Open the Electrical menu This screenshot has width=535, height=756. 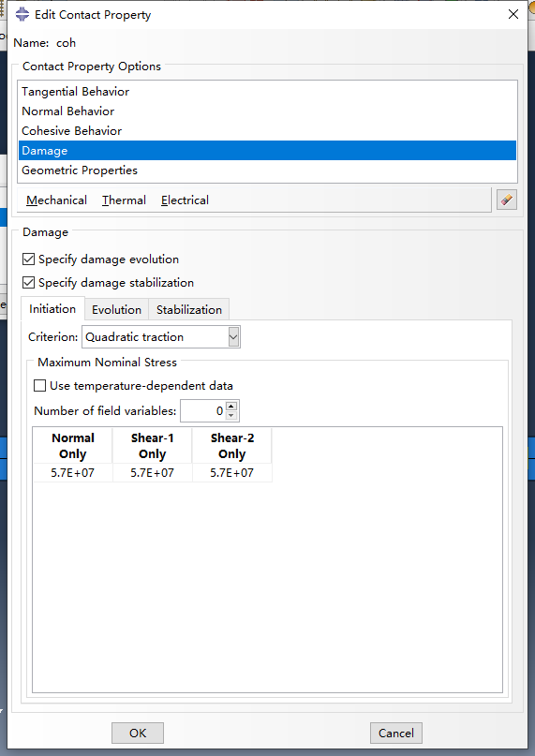(185, 200)
